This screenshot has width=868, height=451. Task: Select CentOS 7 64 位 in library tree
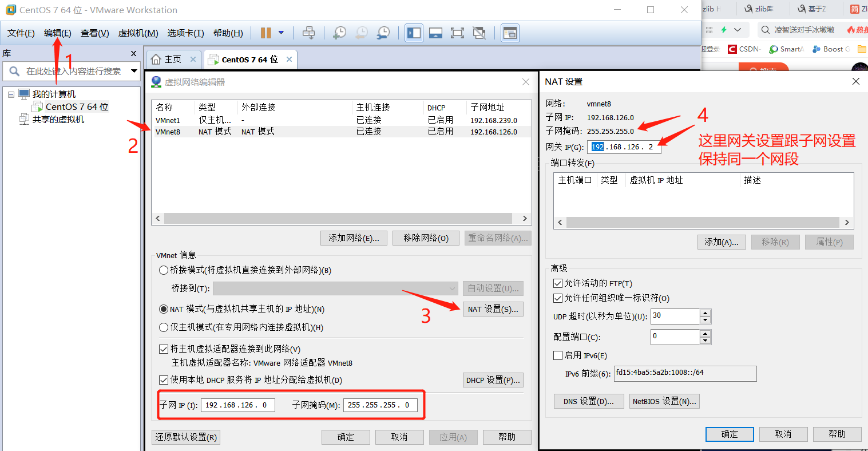coord(77,107)
